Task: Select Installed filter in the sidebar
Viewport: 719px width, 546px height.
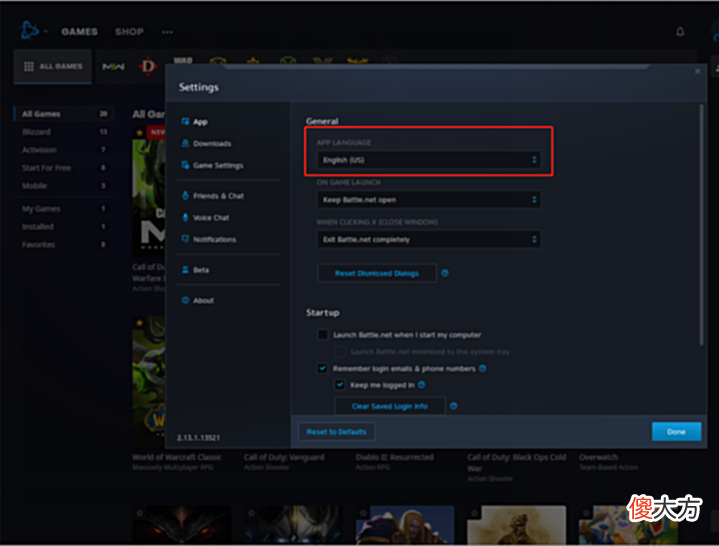Action: point(64,226)
